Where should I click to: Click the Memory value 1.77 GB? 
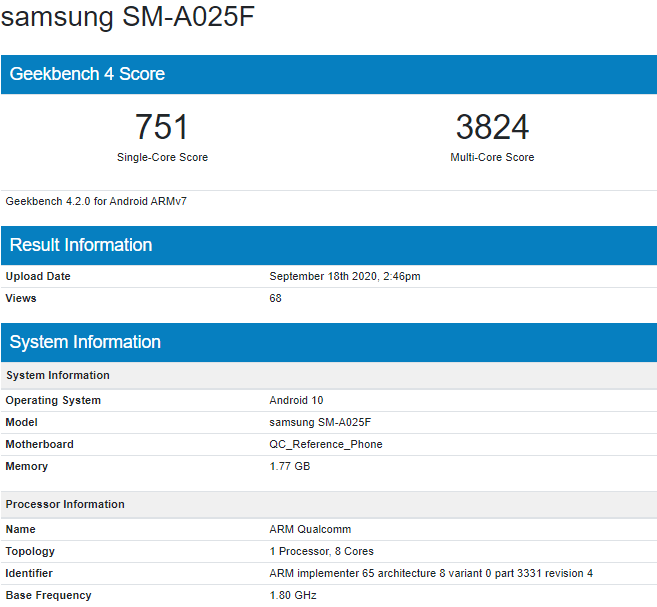(x=290, y=466)
